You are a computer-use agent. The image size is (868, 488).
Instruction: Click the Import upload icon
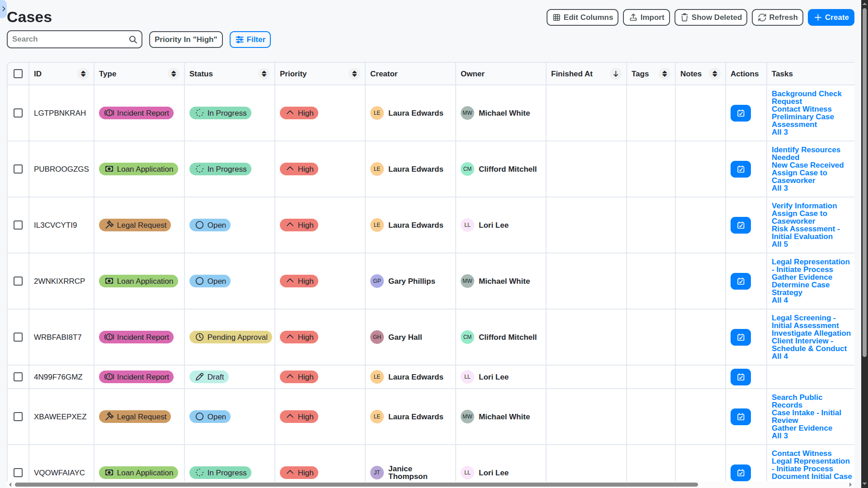coord(633,17)
